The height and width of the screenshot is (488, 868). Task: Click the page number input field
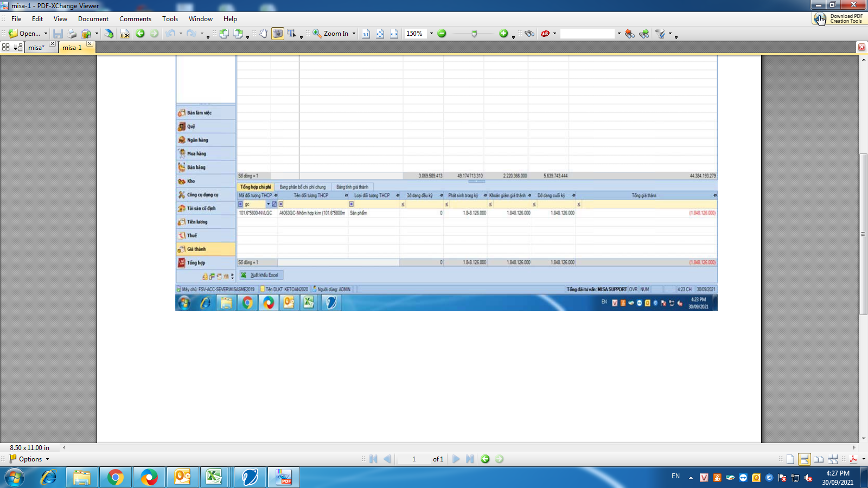pos(414,459)
